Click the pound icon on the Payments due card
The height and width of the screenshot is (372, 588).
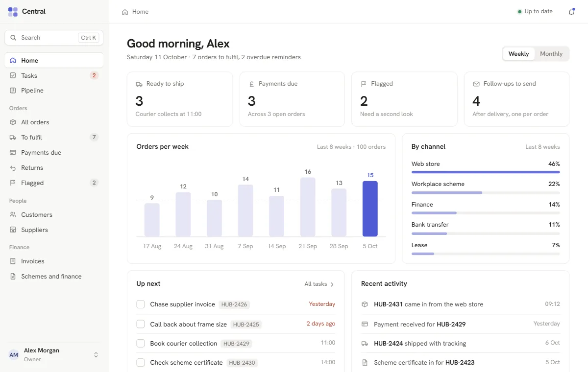[x=251, y=84]
